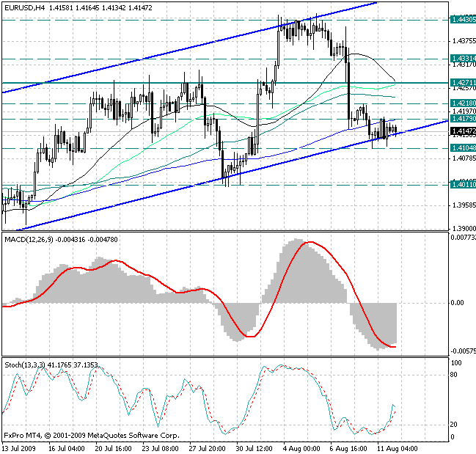
Task: Click the MACD 0.00 zero axis label
Action: coord(457,303)
